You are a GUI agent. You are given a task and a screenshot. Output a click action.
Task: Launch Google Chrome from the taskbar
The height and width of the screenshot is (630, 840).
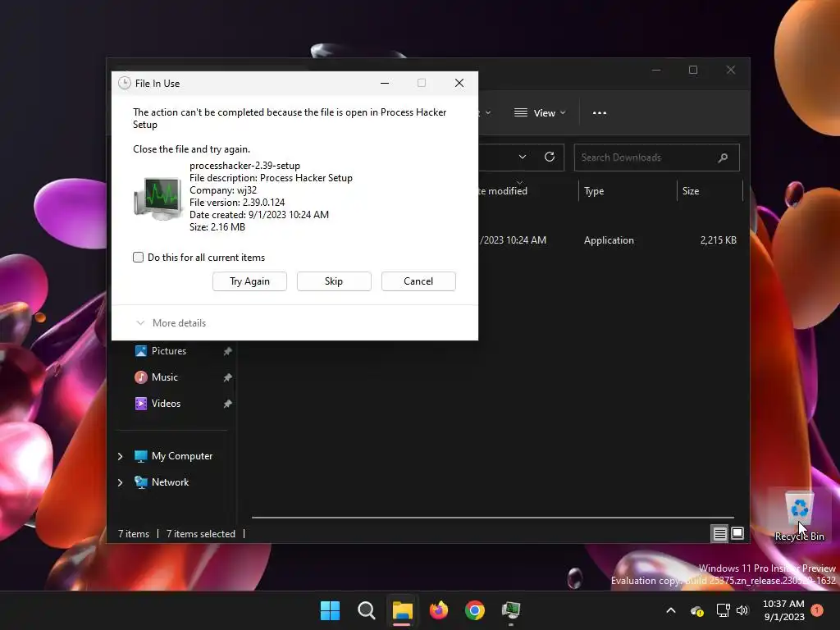(x=475, y=610)
